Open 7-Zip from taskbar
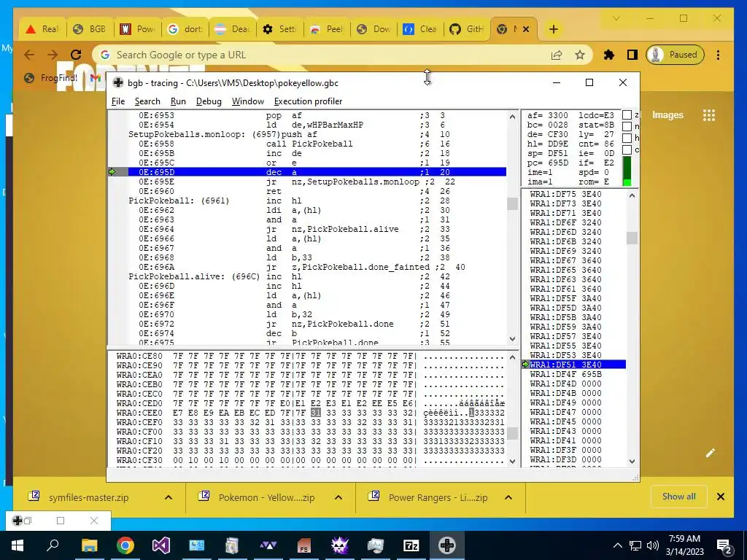This screenshot has width=747, height=560. tap(411, 545)
